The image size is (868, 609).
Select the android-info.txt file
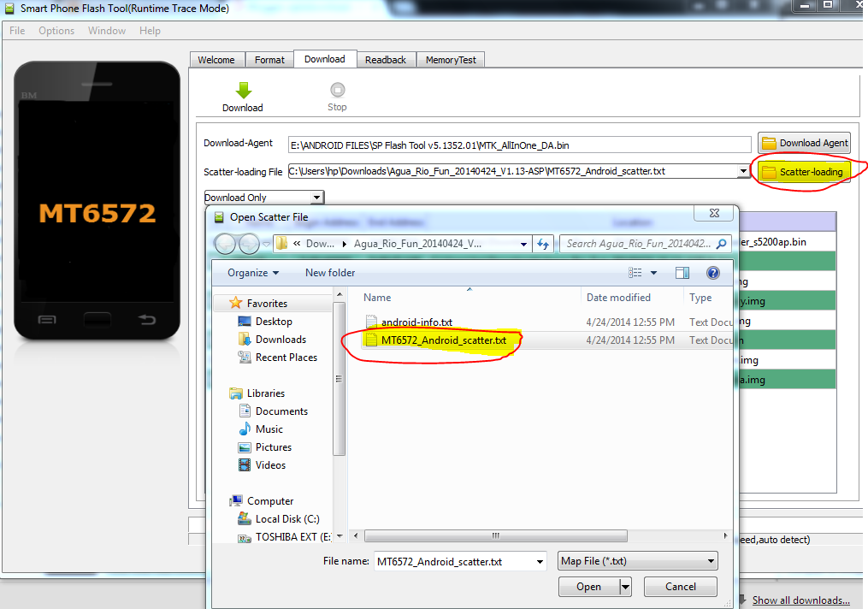[416, 322]
